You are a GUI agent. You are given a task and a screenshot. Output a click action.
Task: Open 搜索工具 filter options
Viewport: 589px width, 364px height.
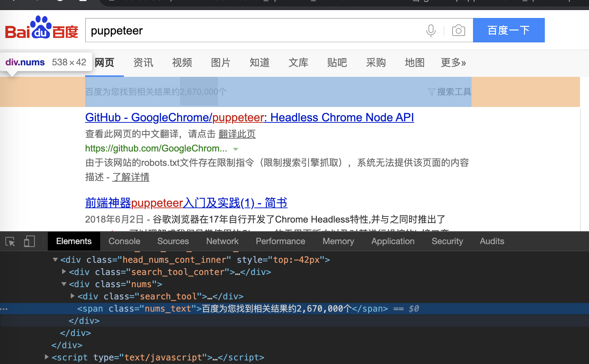tap(450, 92)
